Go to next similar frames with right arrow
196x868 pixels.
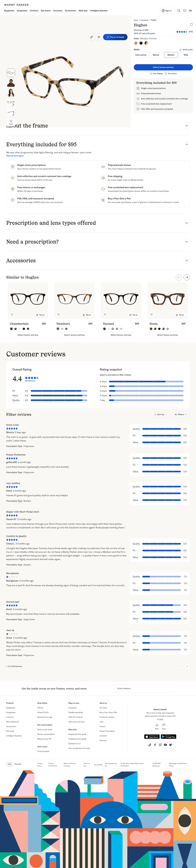pyautogui.click(x=187, y=277)
